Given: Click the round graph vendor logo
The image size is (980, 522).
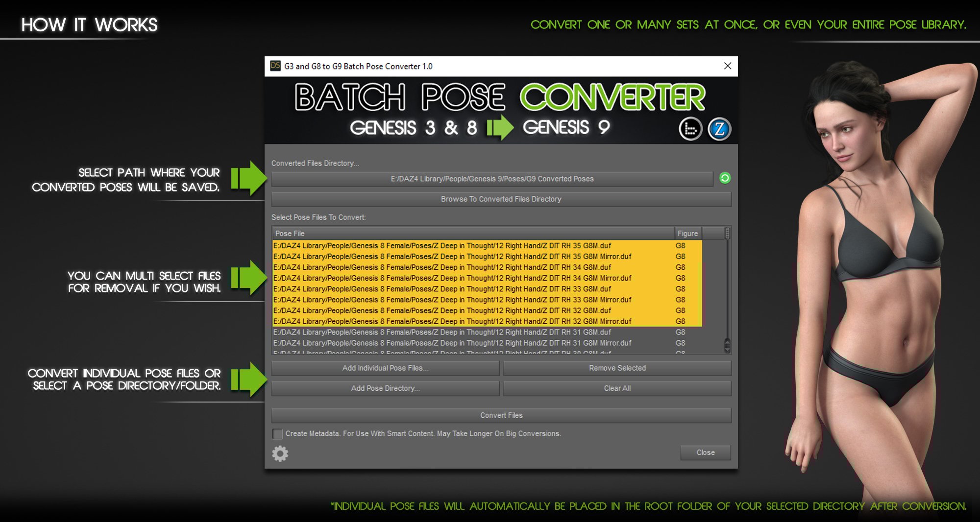Looking at the screenshot, I should [x=690, y=129].
